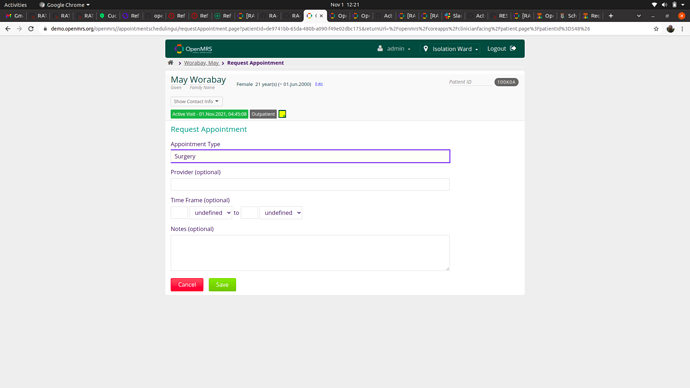Click the OpenMRS logo
Viewport: 690px width, 388px height.
pos(193,49)
